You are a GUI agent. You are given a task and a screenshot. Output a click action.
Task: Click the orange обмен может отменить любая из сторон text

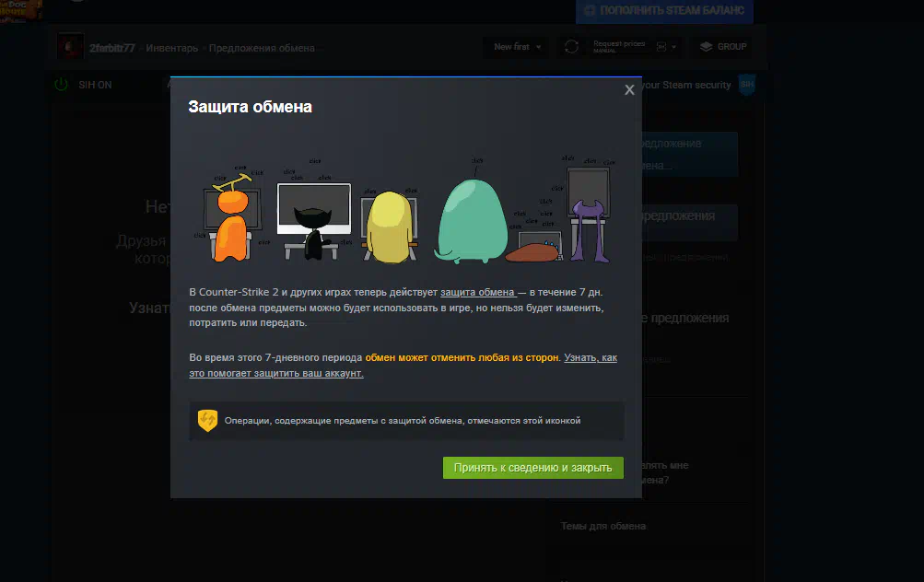click(x=462, y=357)
